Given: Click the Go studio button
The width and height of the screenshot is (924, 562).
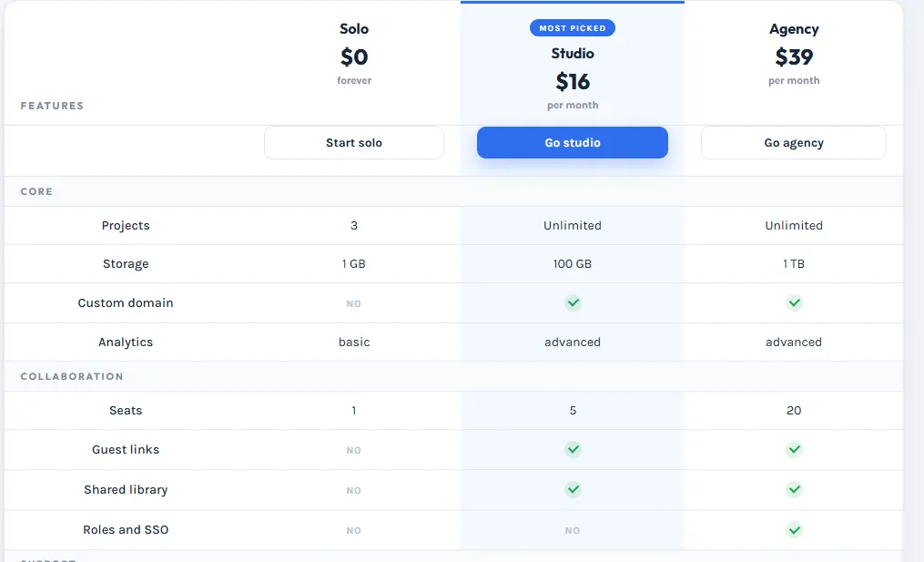Looking at the screenshot, I should point(573,143).
